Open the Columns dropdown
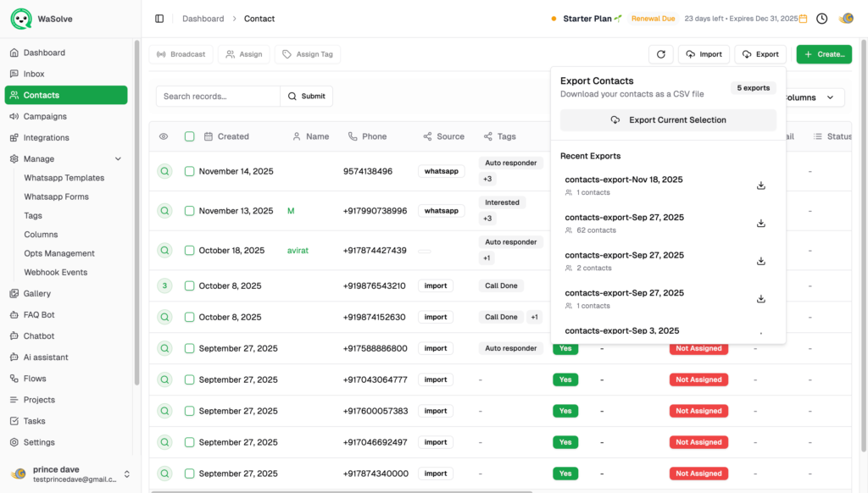Viewport: 868px width, 493px height. click(811, 97)
